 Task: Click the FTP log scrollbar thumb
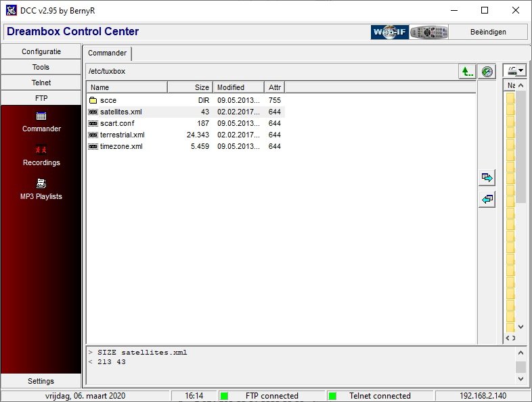point(520,367)
